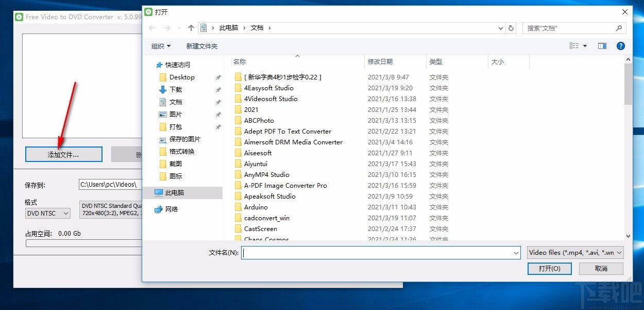The height and width of the screenshot is (310, 644).
Task: Select the 下载 quick access item
Action: (177, 89)
